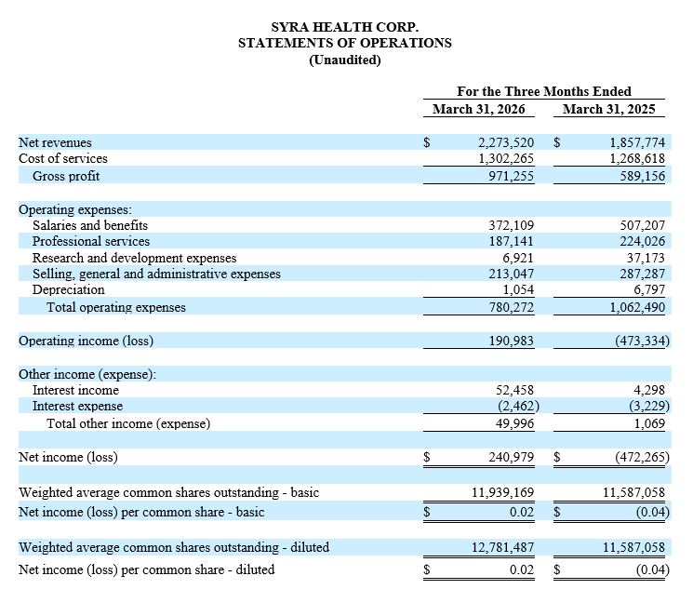
Task: Click 'Research and development expenses' label
Action: point(134,258)
